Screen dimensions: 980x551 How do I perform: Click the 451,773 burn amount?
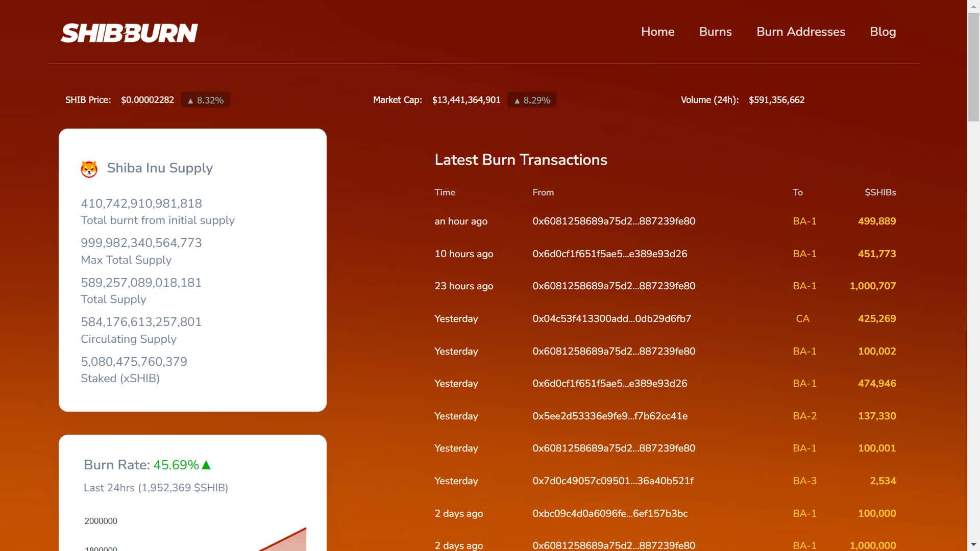click(877, 254)
